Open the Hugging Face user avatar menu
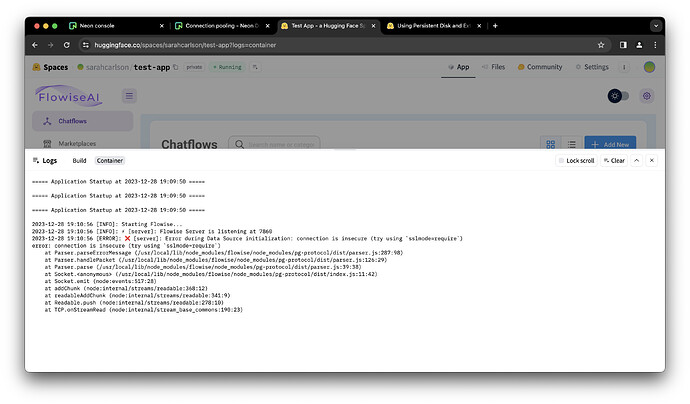The image size is (690, 404). [x=649, y=67]
